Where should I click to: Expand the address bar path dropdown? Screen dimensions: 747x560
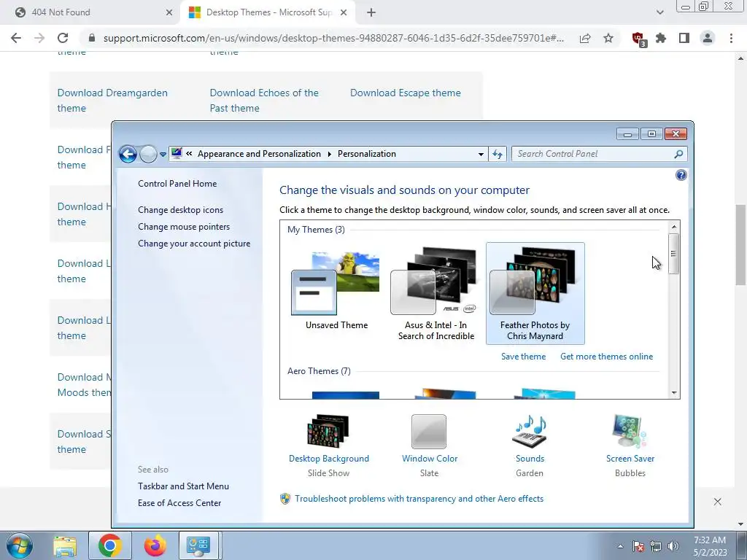481,154
